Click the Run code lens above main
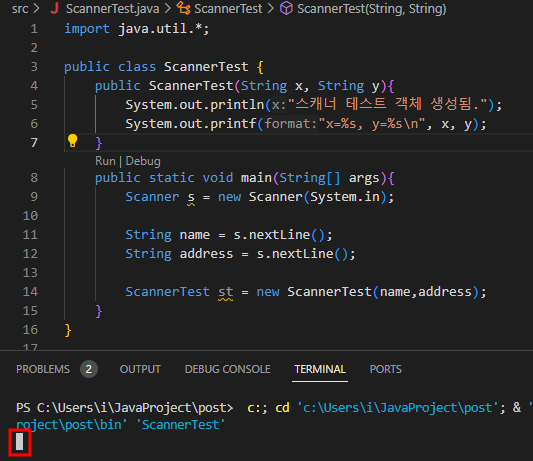 click(105, 161)
